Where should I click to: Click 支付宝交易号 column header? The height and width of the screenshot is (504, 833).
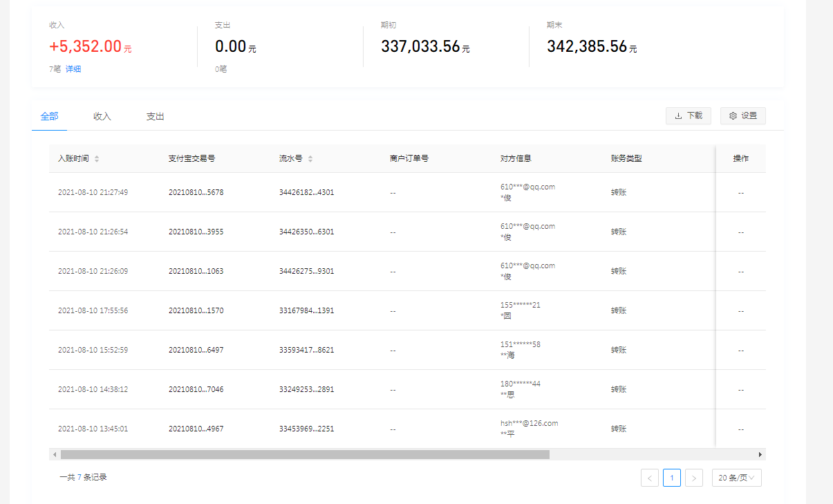[x=191, y=158]
